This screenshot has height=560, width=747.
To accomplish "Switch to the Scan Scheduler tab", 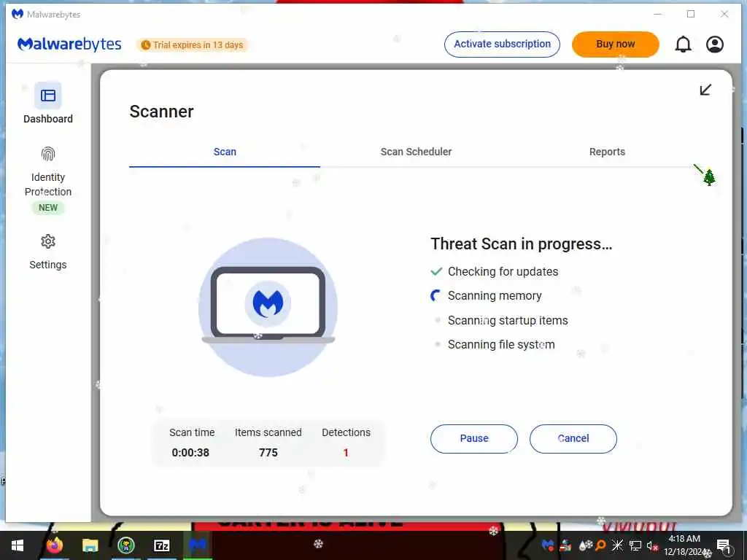I will 416,152.
